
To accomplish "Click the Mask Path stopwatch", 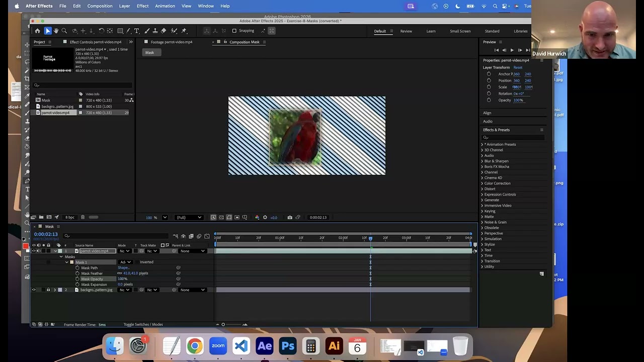I will (77, 267).
